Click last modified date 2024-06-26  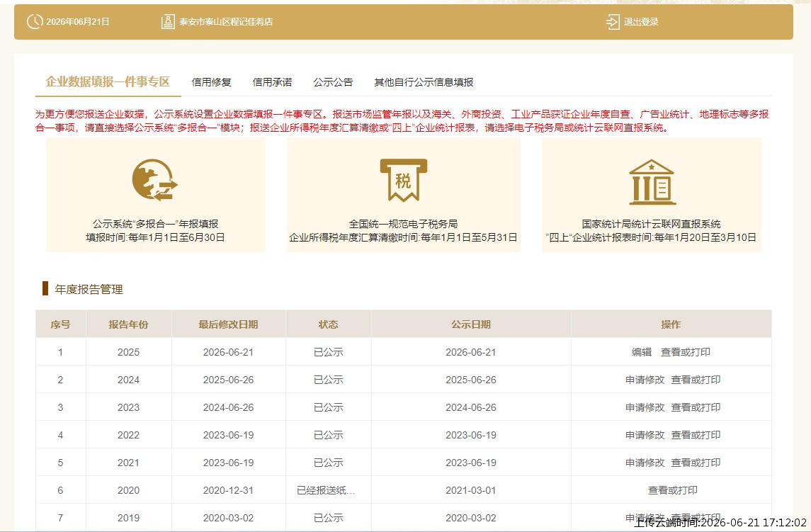(x=228, y=407)
